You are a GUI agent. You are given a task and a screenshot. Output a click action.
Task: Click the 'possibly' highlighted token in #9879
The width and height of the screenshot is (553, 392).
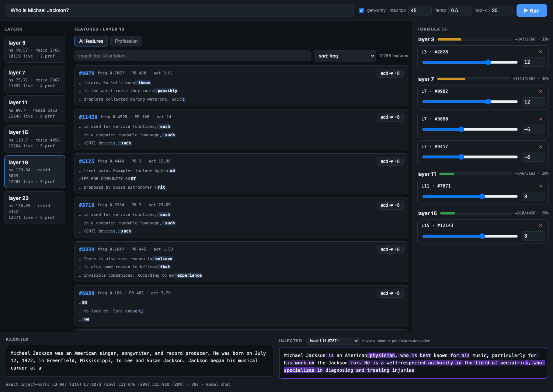pyautogui.click(x=166, y=91)
